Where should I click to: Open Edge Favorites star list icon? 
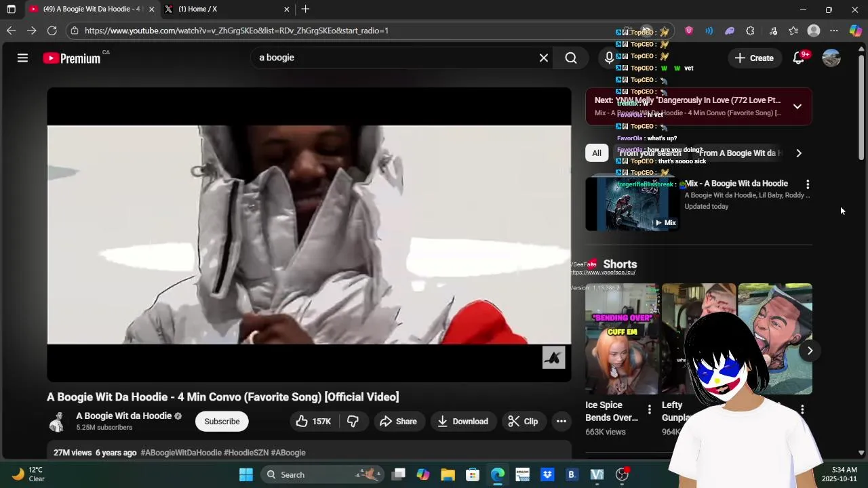pos(793,30)
